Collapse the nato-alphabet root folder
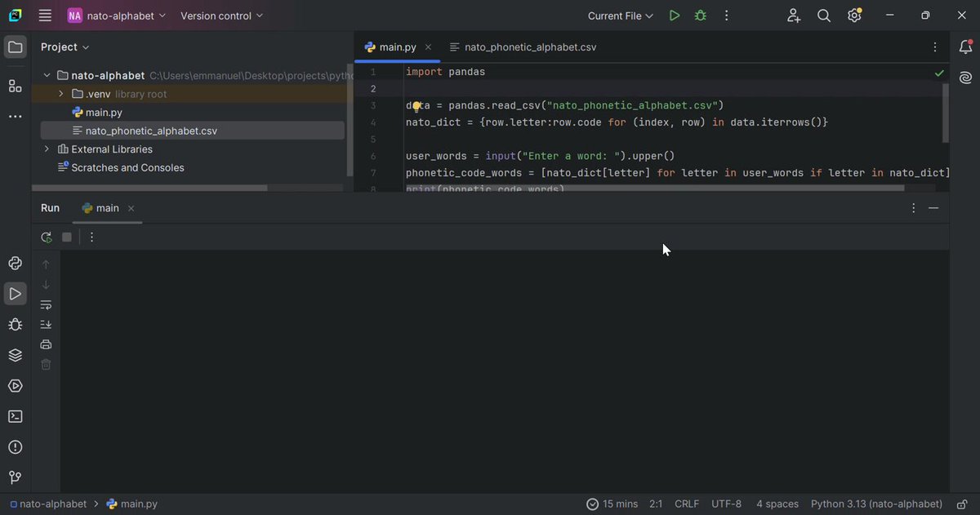This screenshot has width=980, height=515. click(47, 75)
